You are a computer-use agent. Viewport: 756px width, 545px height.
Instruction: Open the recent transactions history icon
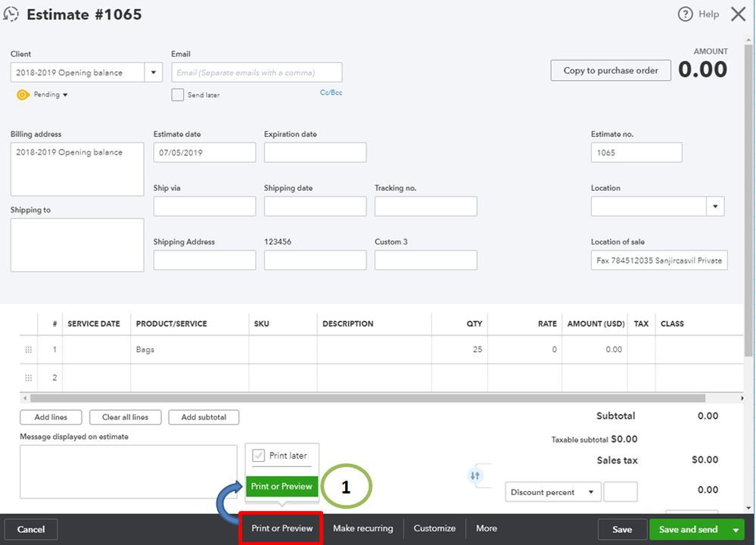11,14
